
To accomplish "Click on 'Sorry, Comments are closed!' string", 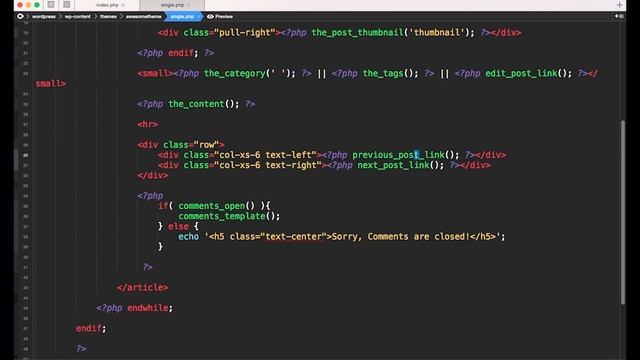I will click(x=401, y=236).
